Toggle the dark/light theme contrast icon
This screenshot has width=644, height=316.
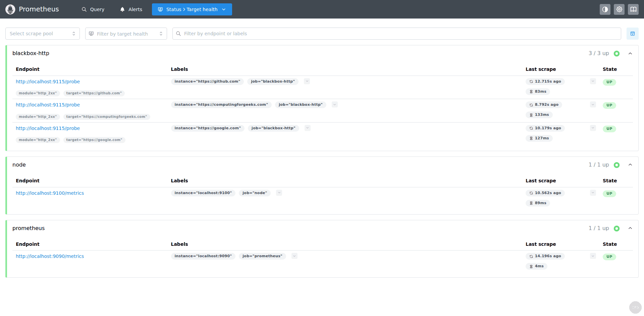coord(605,9)
